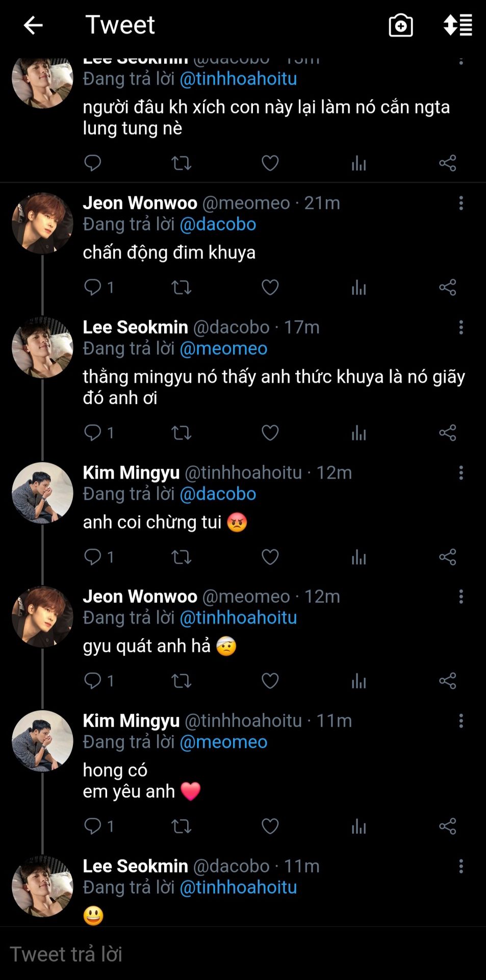This screenshot has height=980, width=486.
Task: Retweet the "gyu quát anh hả" tweet
Action: 181,681
